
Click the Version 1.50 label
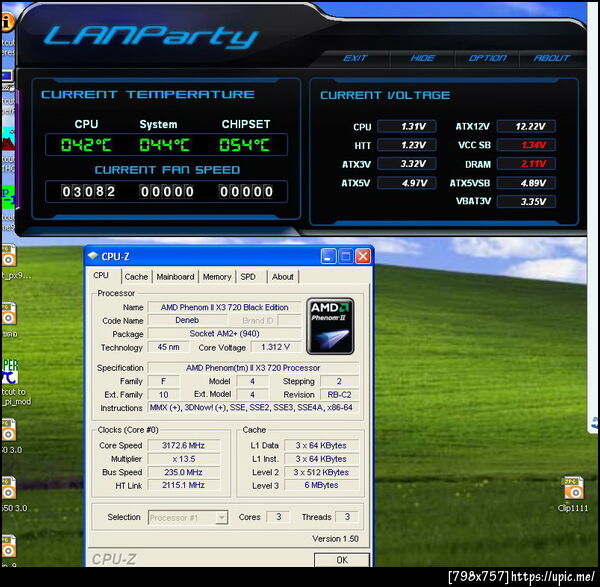tap(335, 539)
